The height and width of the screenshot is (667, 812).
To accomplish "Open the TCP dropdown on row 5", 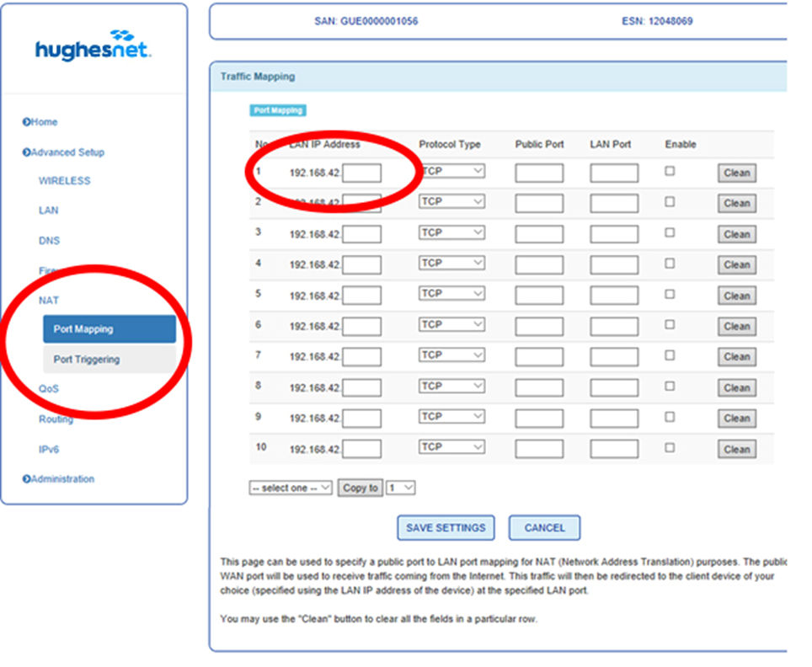I will pyautogui.click(x=451, y=295).
